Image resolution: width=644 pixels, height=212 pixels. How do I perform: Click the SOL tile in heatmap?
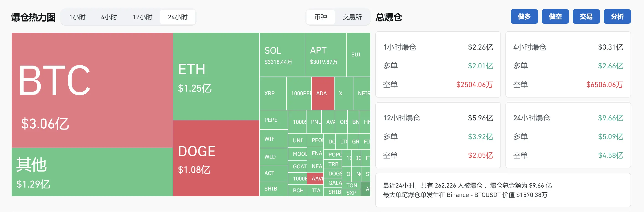tap(282, 55)
